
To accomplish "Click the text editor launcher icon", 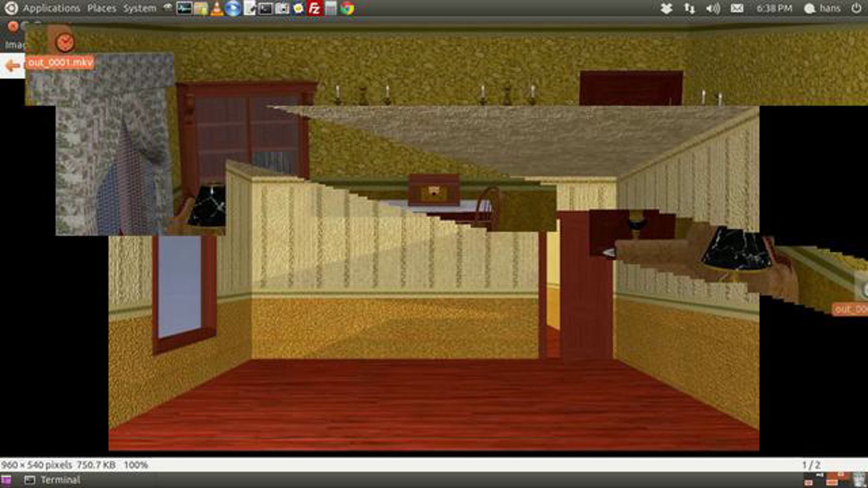I will pyautogui.click(x=249, y=8).
